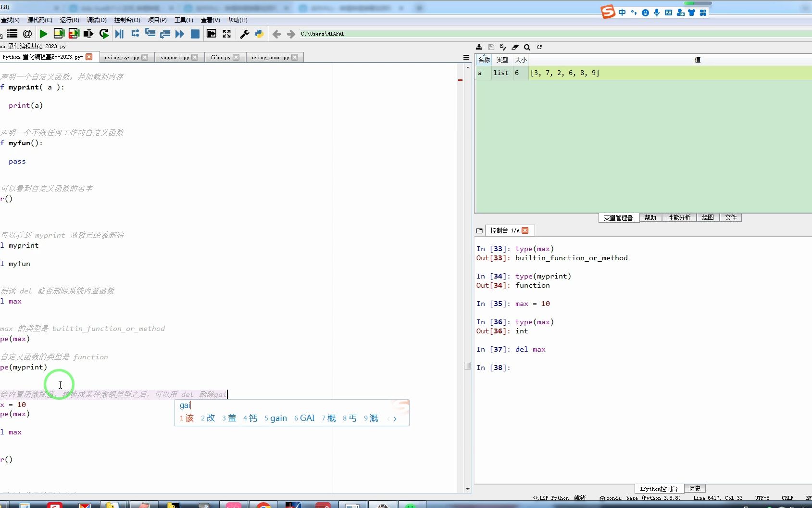The image size is (812, 508).
Task: Open the 运行(R) menu
Action: pyautogui.click(x=69, y=20)
